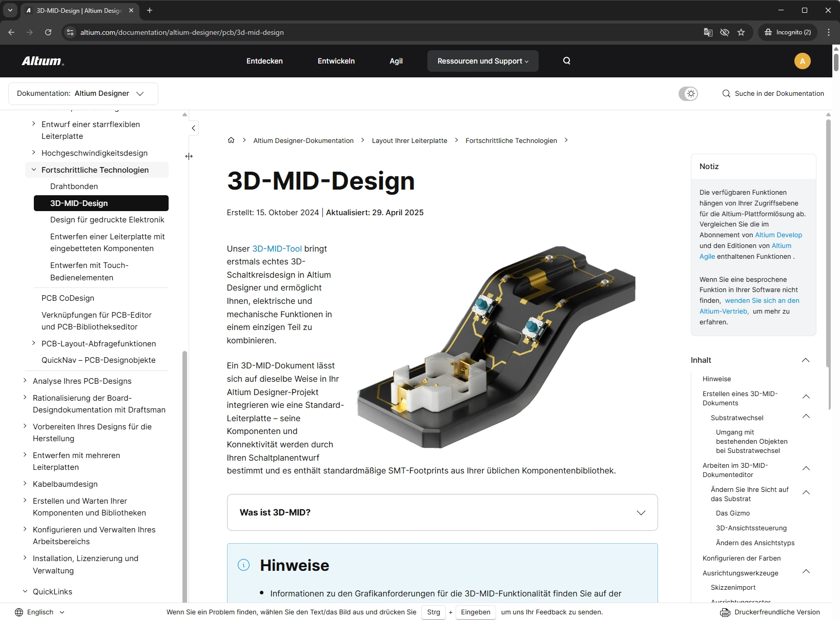Screen dimensions: 840x620
Task: Click the Incognito (2) profile button
Action: tap(788, 32)
